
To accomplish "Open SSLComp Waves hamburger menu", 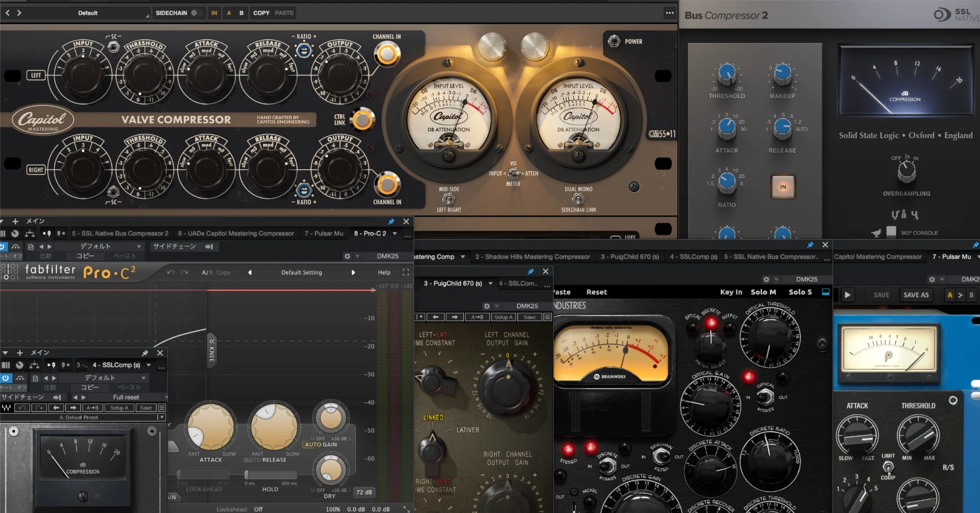I will [x=162, y=408].
